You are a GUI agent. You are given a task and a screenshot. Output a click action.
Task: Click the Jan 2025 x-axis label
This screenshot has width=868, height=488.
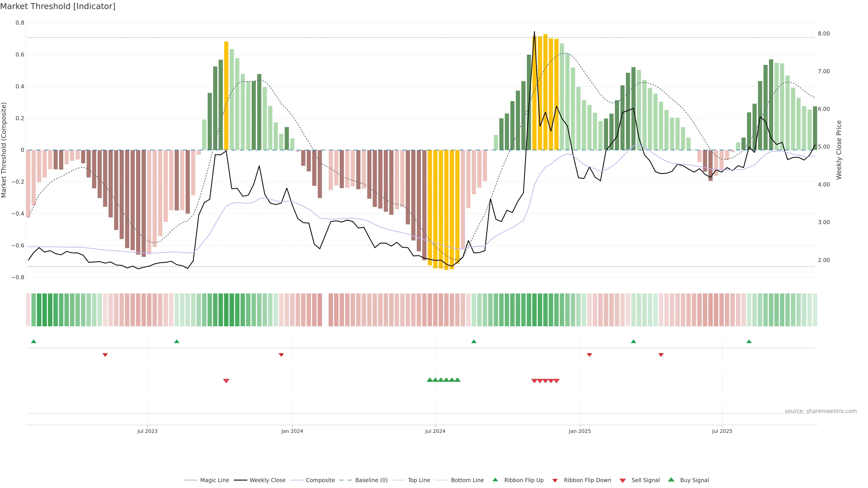pos(580,431)
